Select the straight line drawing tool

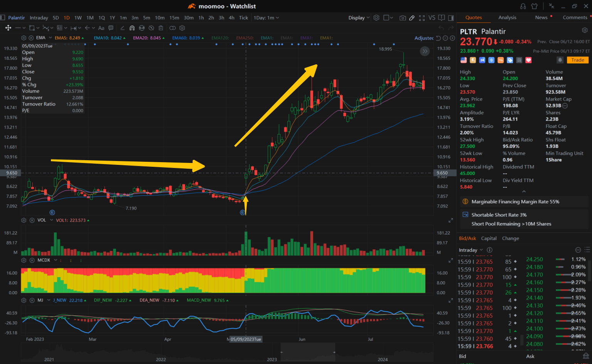tap(18, 28)
